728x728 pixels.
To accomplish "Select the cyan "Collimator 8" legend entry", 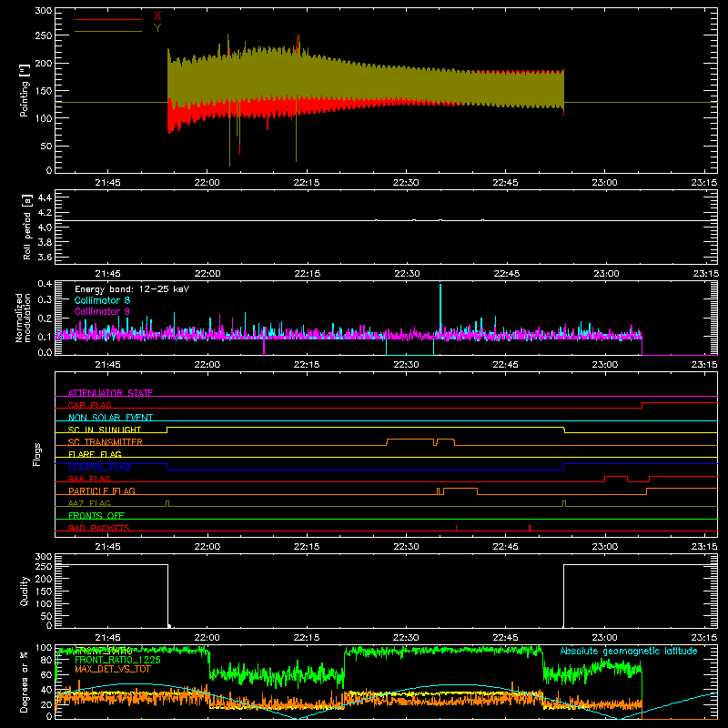I will (x=102, y=300).
